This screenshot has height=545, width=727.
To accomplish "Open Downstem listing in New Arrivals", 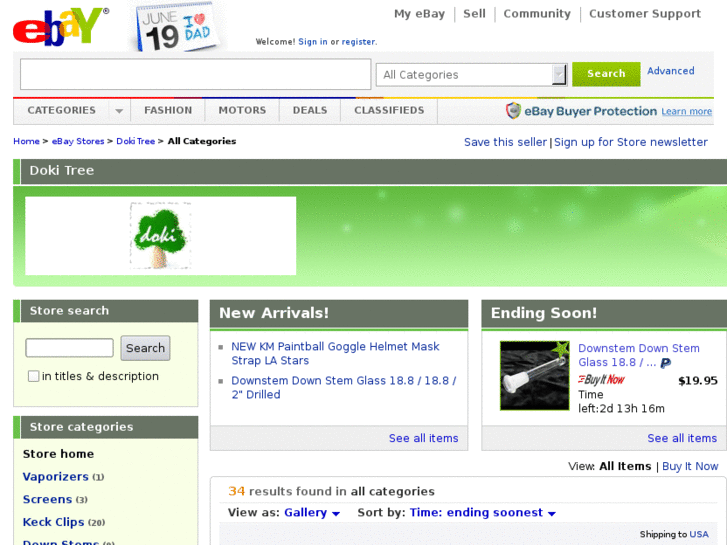I will tap(344, 387).
